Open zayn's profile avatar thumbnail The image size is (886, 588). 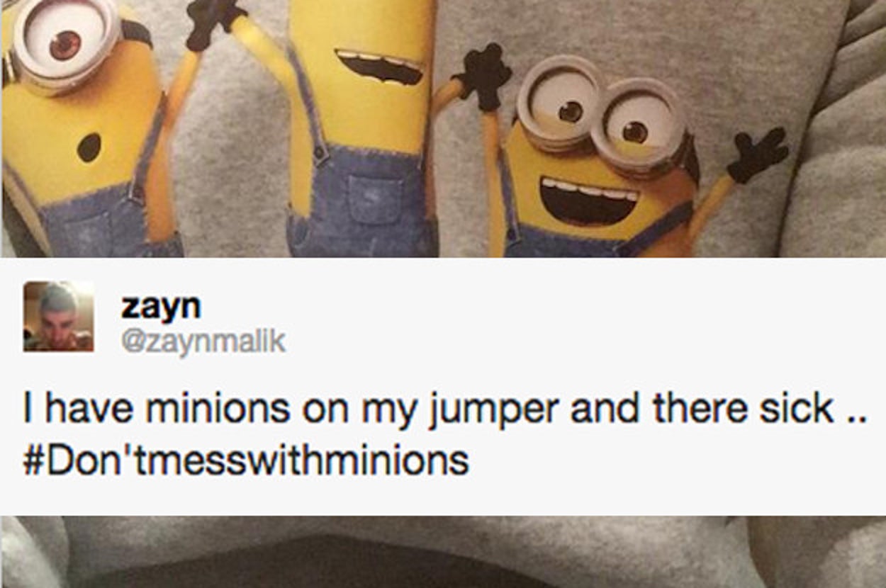[x=58, y=316]
